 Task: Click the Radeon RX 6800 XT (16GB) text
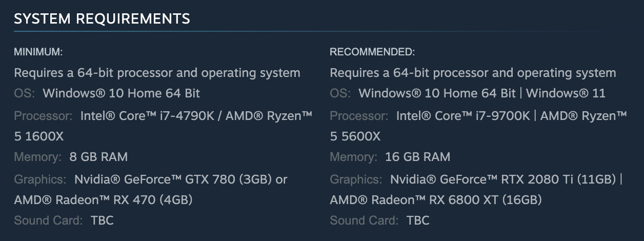435,199
